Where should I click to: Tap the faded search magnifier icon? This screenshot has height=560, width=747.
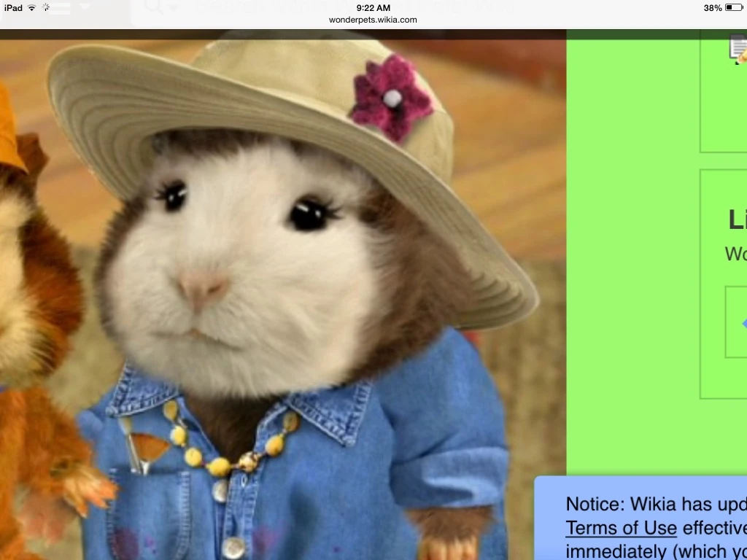[x=153, y=7]
